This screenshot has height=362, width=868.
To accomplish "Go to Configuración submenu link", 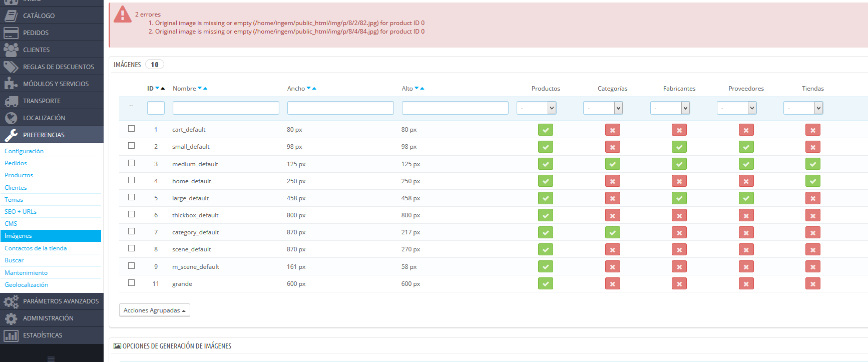I will pyautogui.click(x=24, y=151).
